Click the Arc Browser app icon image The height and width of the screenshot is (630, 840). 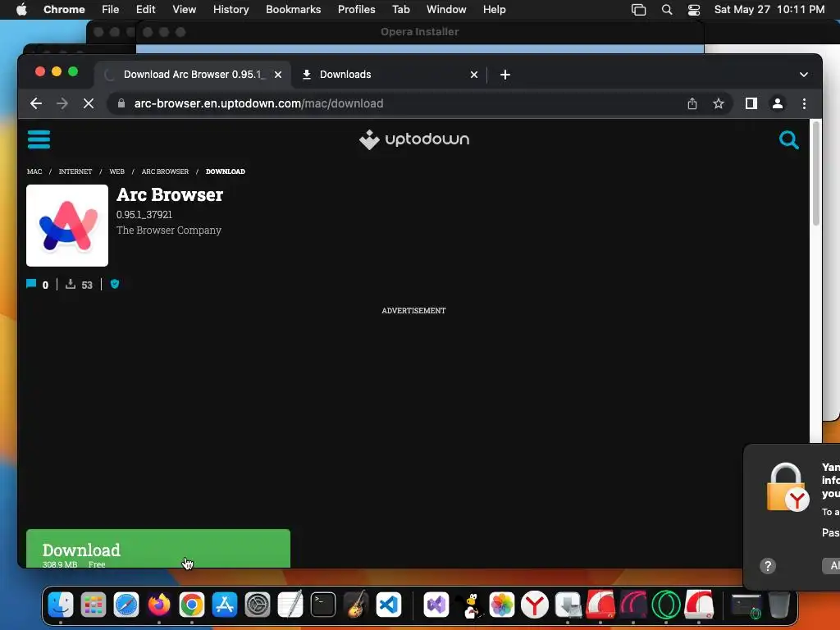67,226
